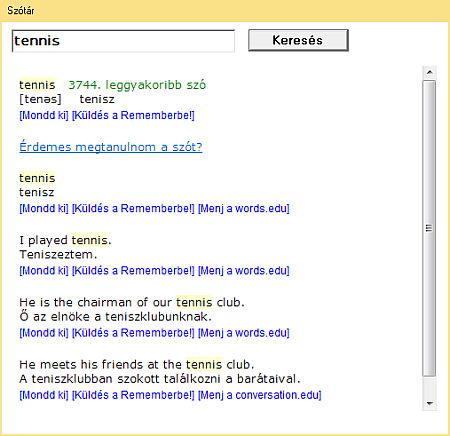This screenshot has height=436, width=450.
Task: Click Küldés a Rememberbe for "meets his friends" sentence
Action: tap(133, 395)
